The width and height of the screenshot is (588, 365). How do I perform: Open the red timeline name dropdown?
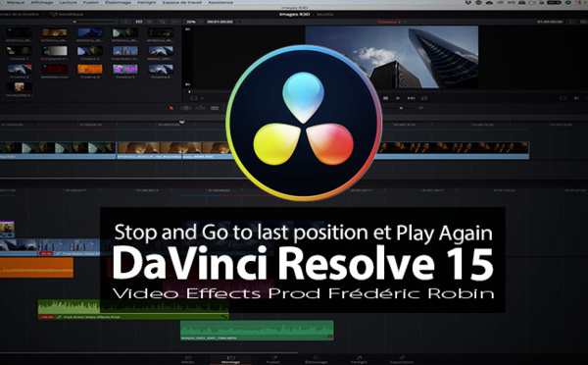(391, 22)
